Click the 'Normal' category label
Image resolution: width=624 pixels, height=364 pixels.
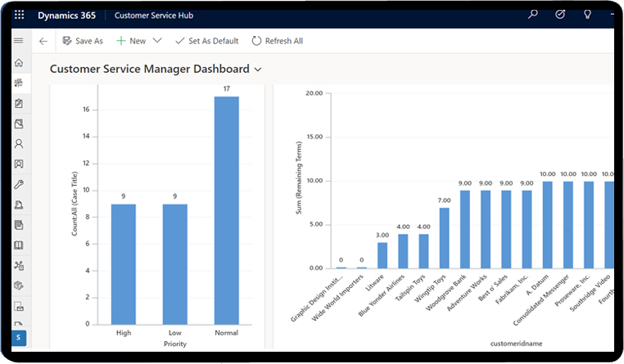(227, 333)
